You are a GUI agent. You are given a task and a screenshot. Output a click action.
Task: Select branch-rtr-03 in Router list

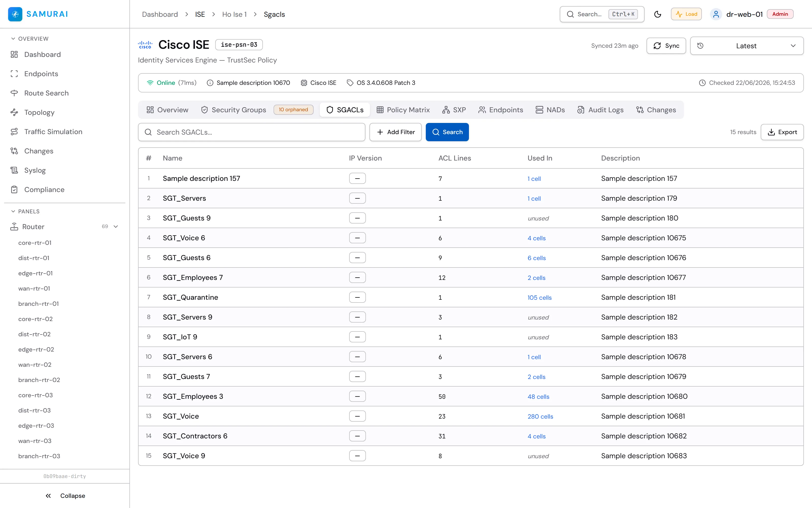coord(39,456)
